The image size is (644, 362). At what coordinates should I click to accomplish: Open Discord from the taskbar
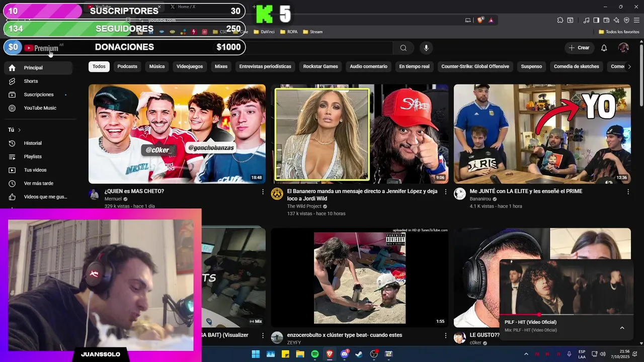pyautogui.click(x=345, y=354)
